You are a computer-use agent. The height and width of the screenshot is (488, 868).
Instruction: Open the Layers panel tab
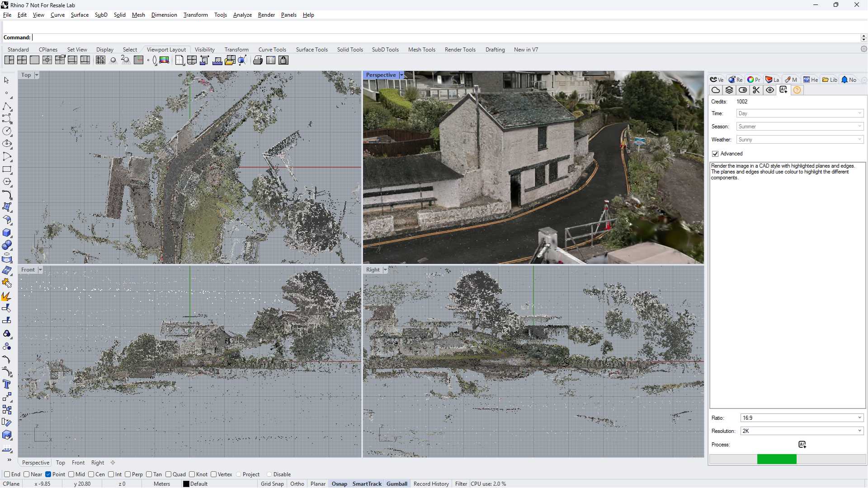772,80
